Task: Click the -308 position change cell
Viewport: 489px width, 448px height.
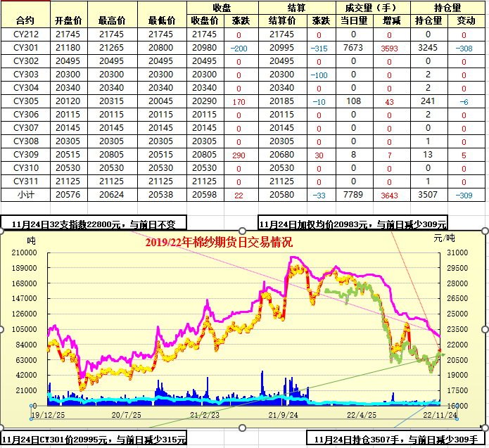Action: [x=464, y=48]
